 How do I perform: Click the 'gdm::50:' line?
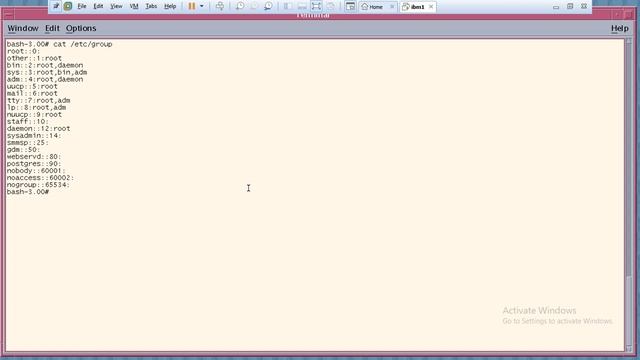(x=23, y=149)
